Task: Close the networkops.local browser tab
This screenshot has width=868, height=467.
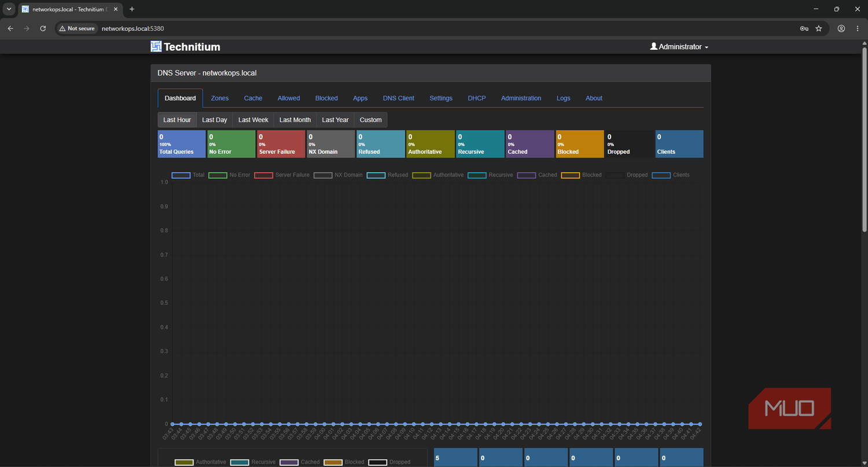Action: point(115,9)
